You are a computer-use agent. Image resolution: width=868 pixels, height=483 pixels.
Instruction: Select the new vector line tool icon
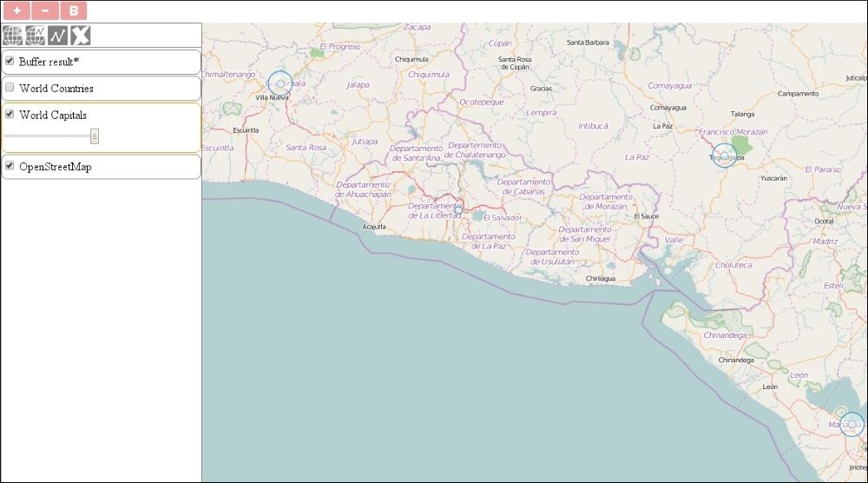pos(58,36)
